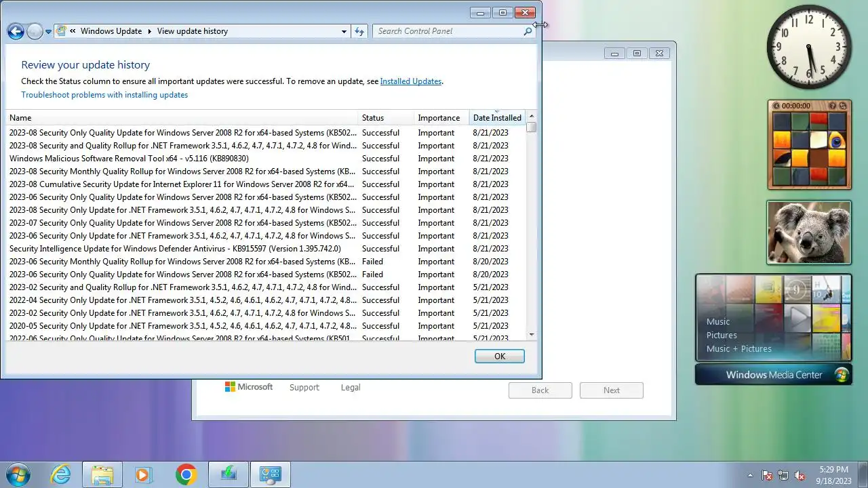Click the puzzle solve/shuffle icon
This screenshot has height=488, width=868.
(x=843, y=106)
